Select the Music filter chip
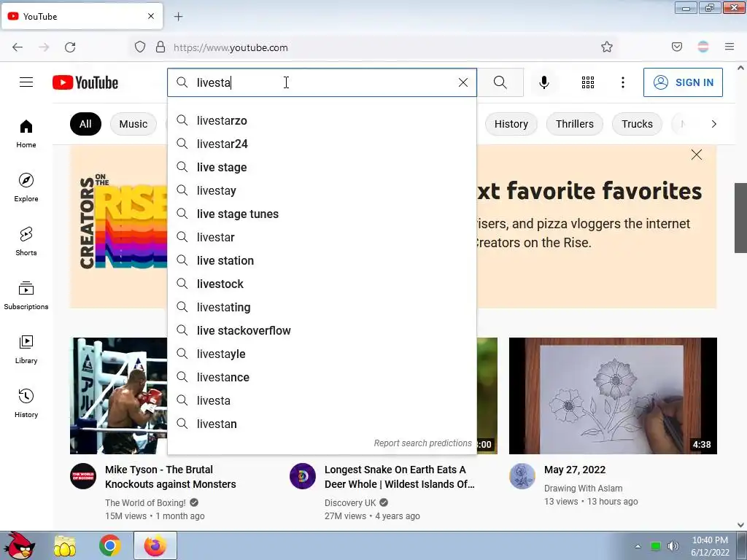The height and width of the screenshot is (560, 747). click(133, 124)
